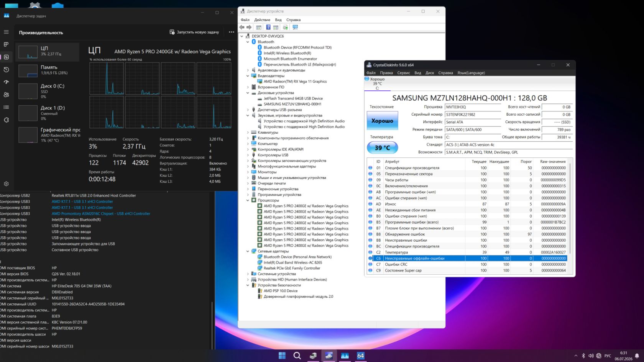644x362 pixels.
Task: Collapse Дисковые устройства category
Action: coord(248,93)
